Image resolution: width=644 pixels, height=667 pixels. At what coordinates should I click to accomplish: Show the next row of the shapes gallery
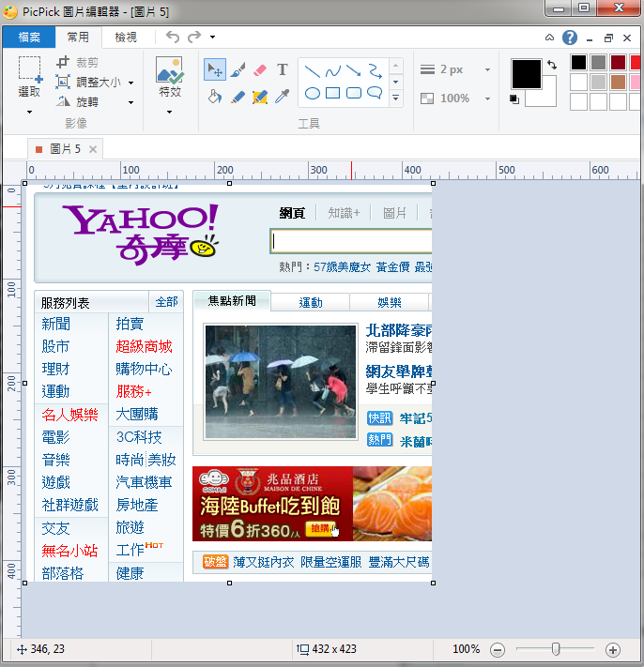[x=396, y=82]
